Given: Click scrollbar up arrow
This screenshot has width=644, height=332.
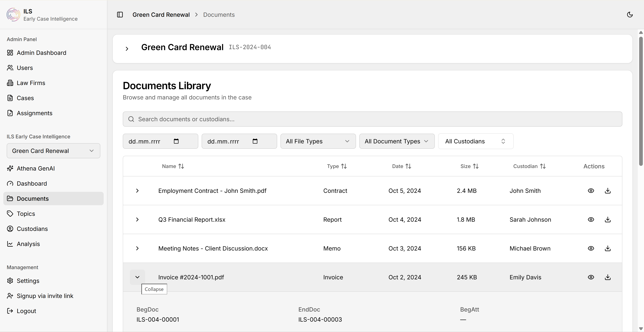Looking at the screenshot, I should click(641, 33).
